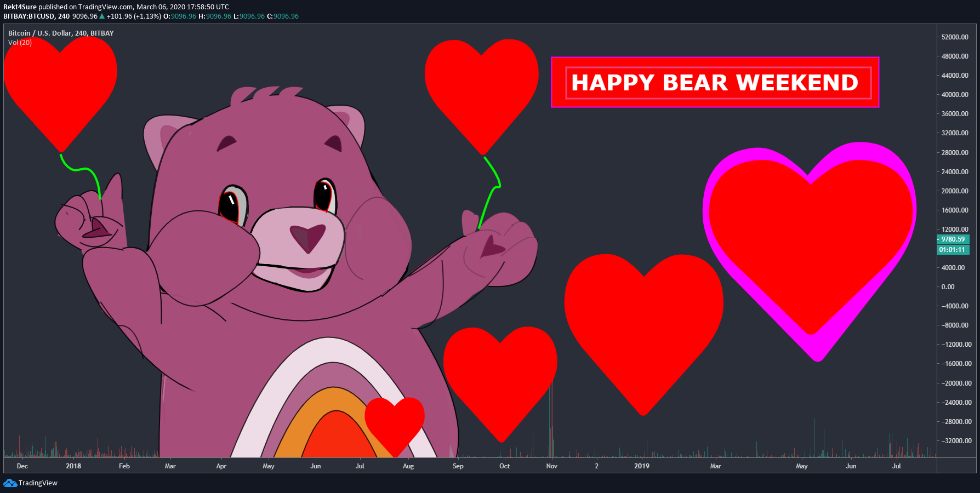Select the small heart on the rainbow belly
This screenshot has height=493, width=980.
pos(395,426)
